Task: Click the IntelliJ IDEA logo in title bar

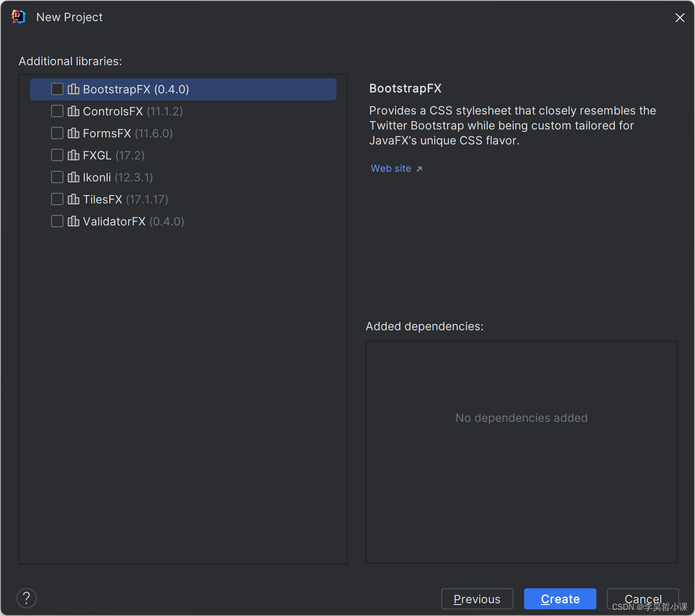Action: [18, 17]
